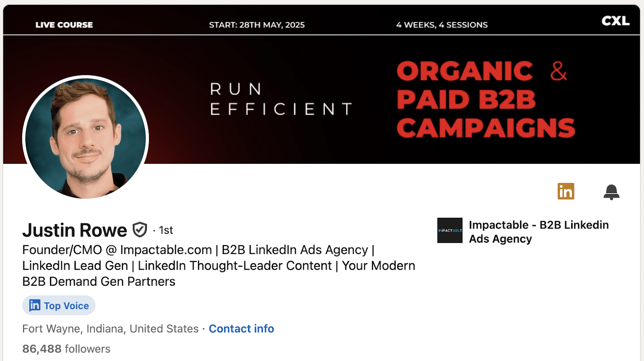Click the Fort Wayne, Indiana location text
Image resolution: width=644 pixels, height=361 pixels.
click(110, 329)
